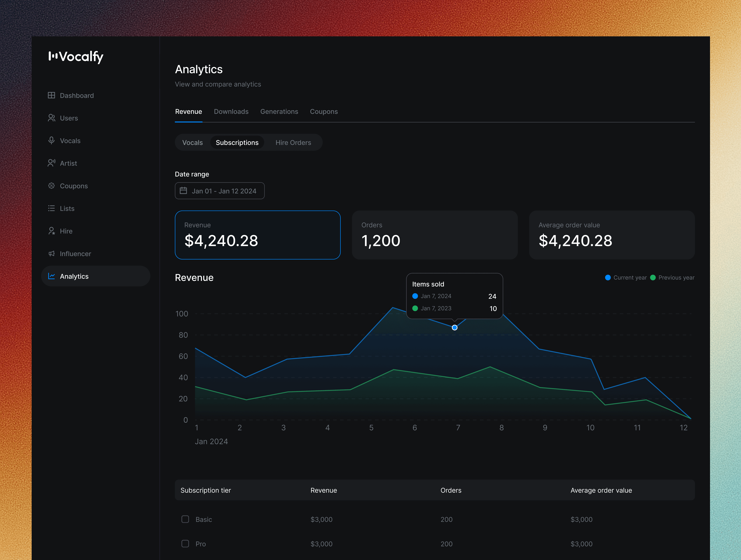
Task: Switch to Hire Orders segment
Action: tap(293, 143)
